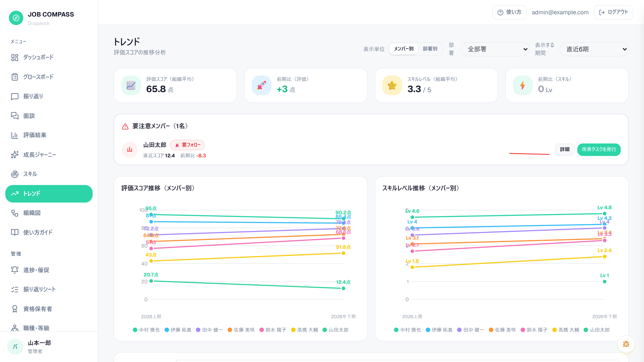Screen dimensions: 644x362
Task: Click the 山本一郎 user profile
Action: [x=49, y=347]
